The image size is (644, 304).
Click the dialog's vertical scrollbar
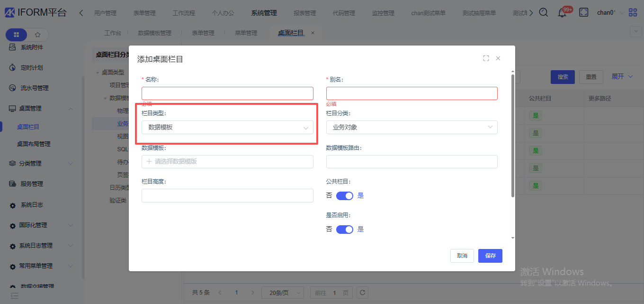coord(512,135)
